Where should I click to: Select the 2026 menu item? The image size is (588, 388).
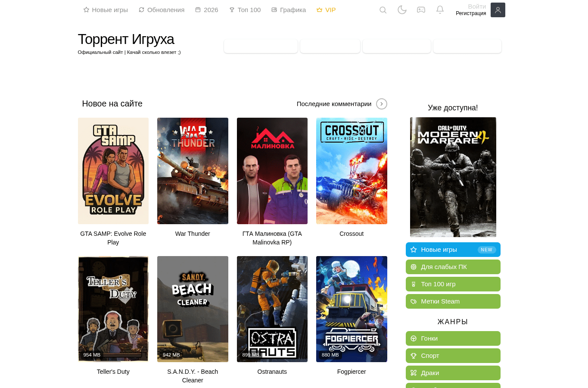point(207,10)
